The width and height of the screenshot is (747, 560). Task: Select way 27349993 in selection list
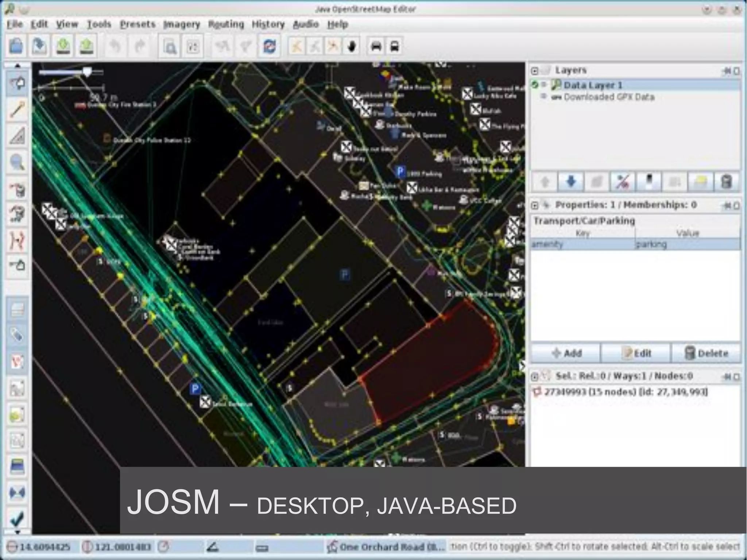point(635,392)
